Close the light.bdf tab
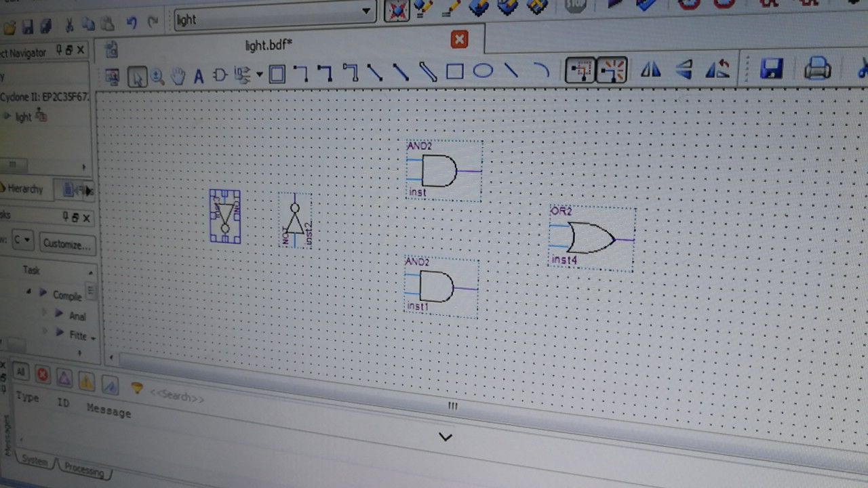The height and width of the screenshot is (488, 868). (459, 39)
